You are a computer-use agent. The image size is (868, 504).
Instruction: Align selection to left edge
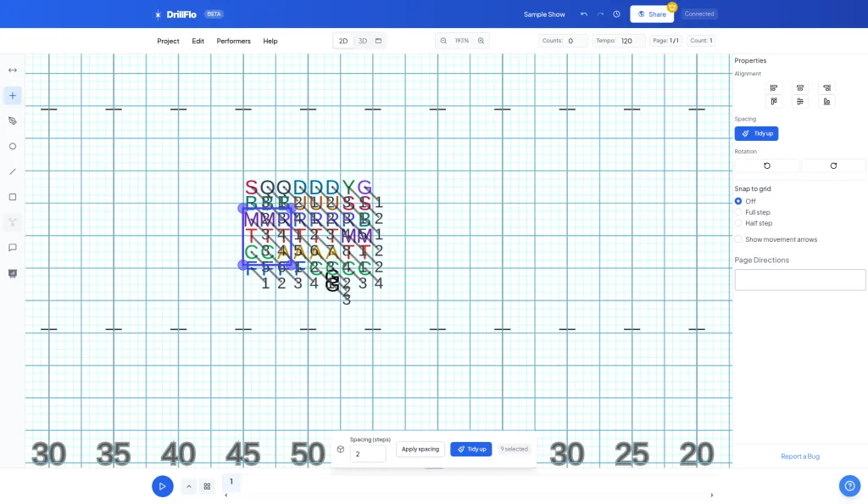(x=773, y=88)
